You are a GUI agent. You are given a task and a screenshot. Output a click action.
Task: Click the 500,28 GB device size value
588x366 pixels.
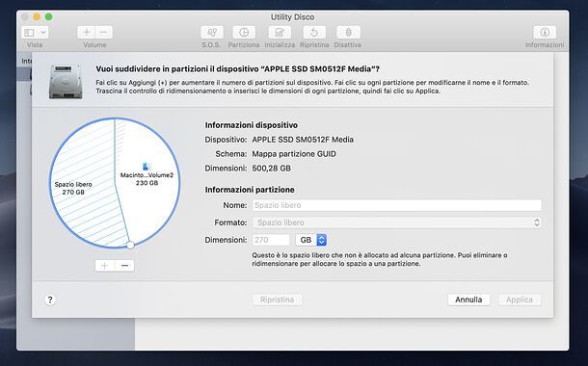(x=272, y=169)
